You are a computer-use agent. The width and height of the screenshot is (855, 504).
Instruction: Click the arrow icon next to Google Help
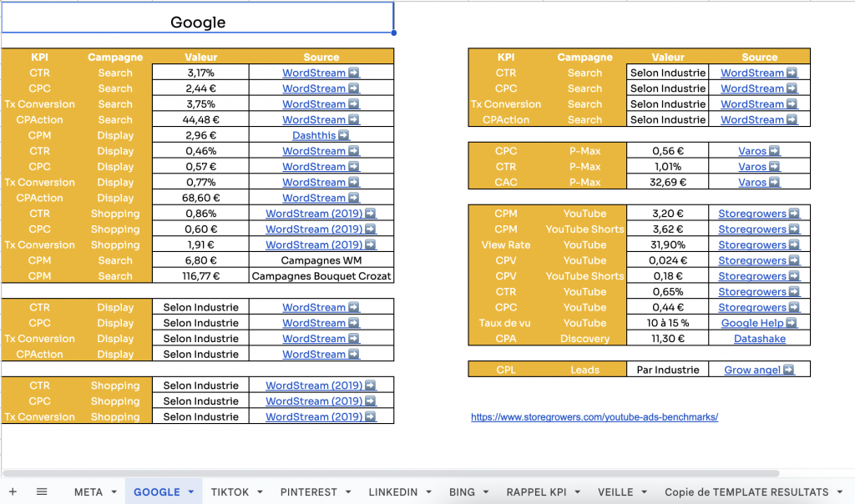click(792, 323)
